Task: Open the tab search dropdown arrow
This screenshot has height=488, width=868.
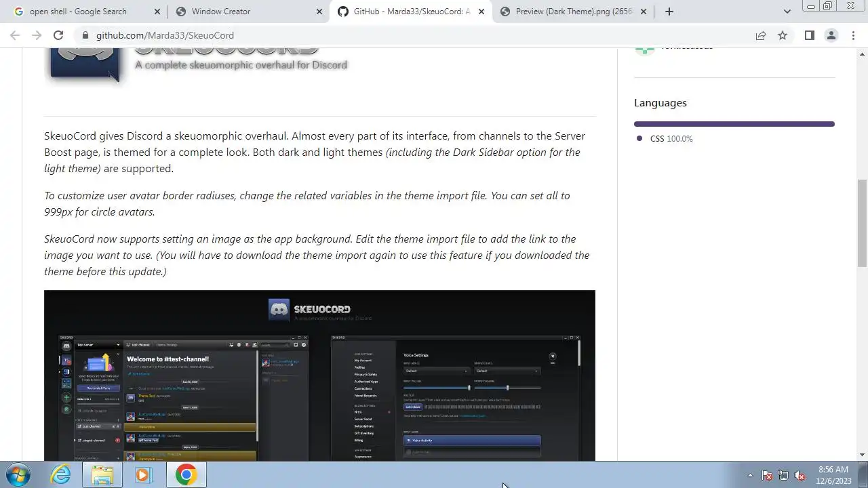Action: tap(787, 12)
